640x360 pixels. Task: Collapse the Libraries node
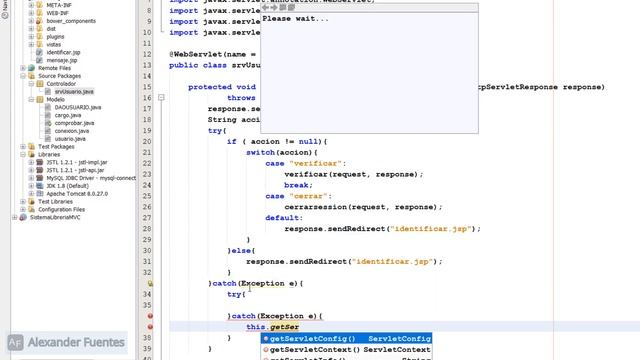pyautogui.click(x=23, y=155)
